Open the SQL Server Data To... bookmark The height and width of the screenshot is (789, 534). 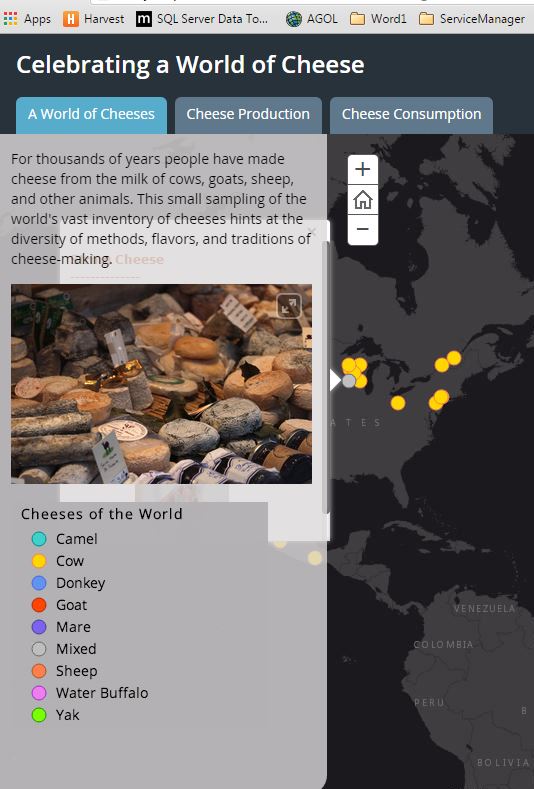pyautogui.click(x=202, y=19)
